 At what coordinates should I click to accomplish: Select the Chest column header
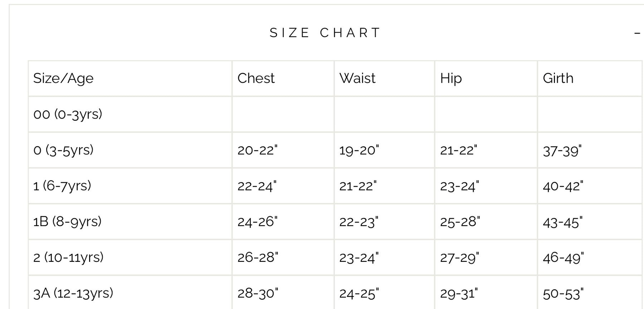pyautogui.click(x=256, y=78)
